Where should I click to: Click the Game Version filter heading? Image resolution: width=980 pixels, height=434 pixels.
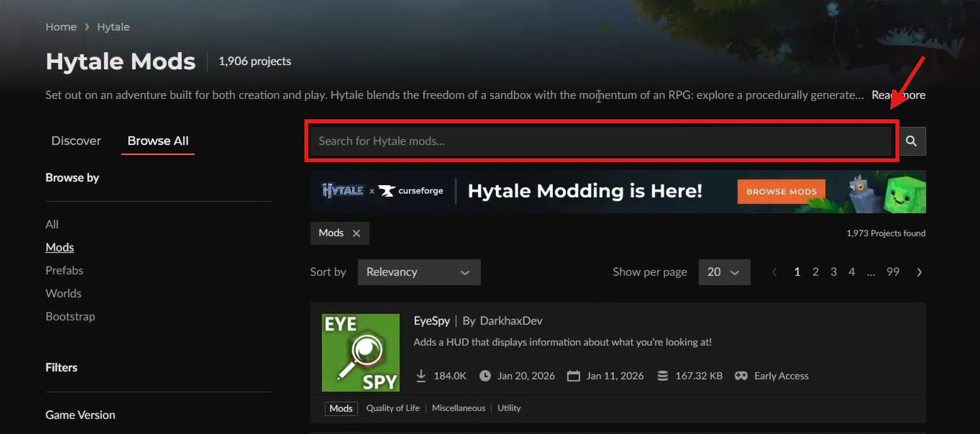point(81,415)
